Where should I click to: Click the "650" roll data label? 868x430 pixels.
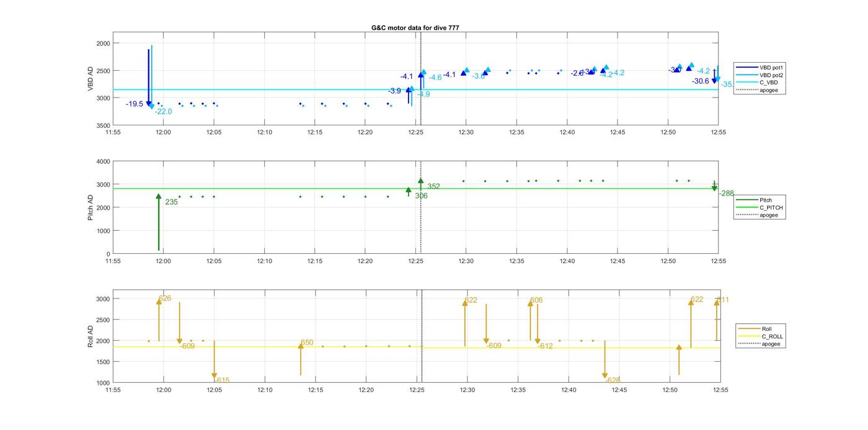click(307, 343)
